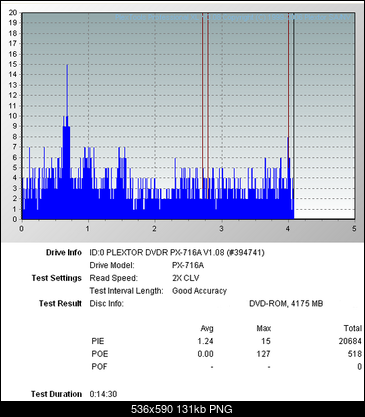
Task: Click the 'Disc Info:' label
Action: [x=106, y=303]
